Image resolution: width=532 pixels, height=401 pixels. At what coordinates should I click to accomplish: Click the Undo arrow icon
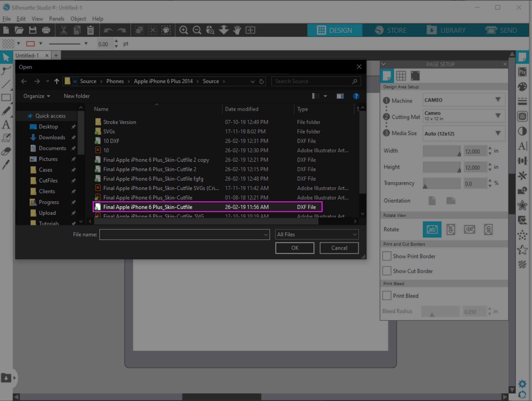pos(108,30)
